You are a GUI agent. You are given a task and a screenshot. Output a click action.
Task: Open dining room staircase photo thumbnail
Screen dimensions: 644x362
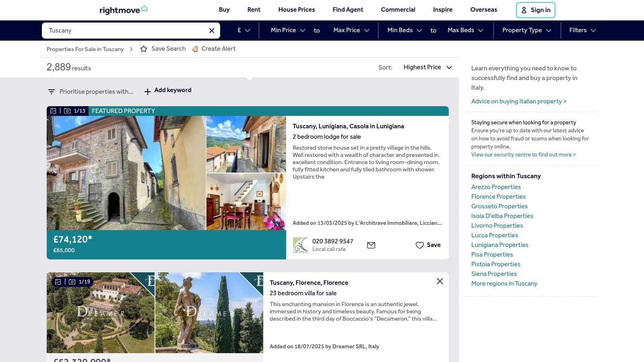coord(246,202)
